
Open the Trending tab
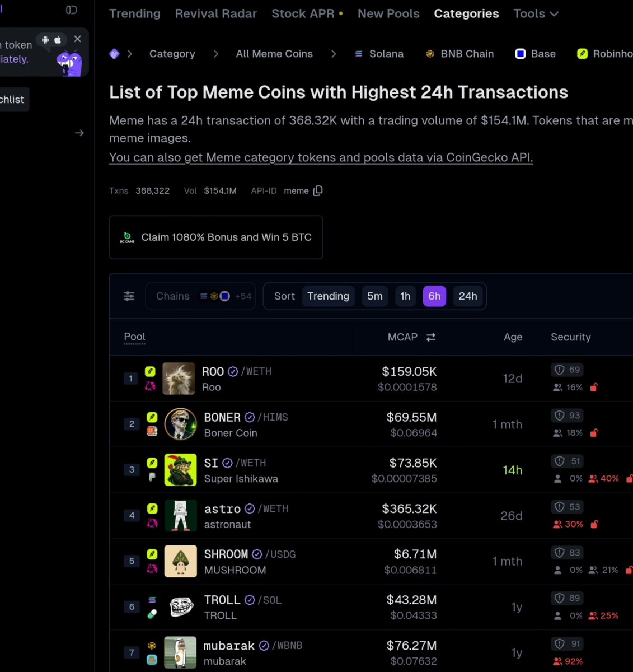point(135,13)
